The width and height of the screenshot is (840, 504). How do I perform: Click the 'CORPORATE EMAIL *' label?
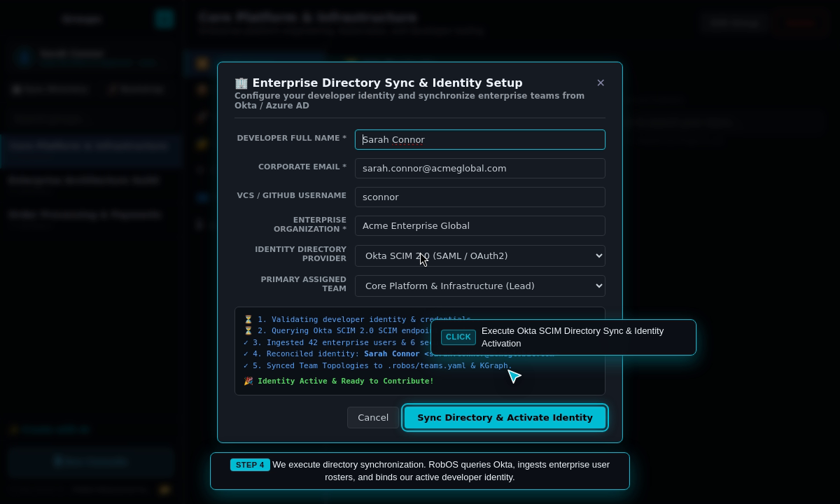(302, 167)
